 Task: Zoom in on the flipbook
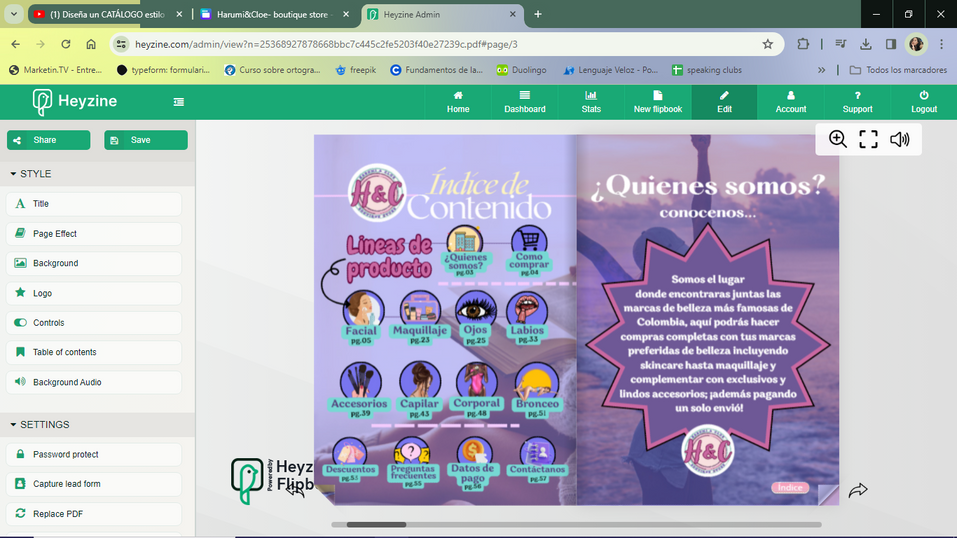(x=838, y=140)
